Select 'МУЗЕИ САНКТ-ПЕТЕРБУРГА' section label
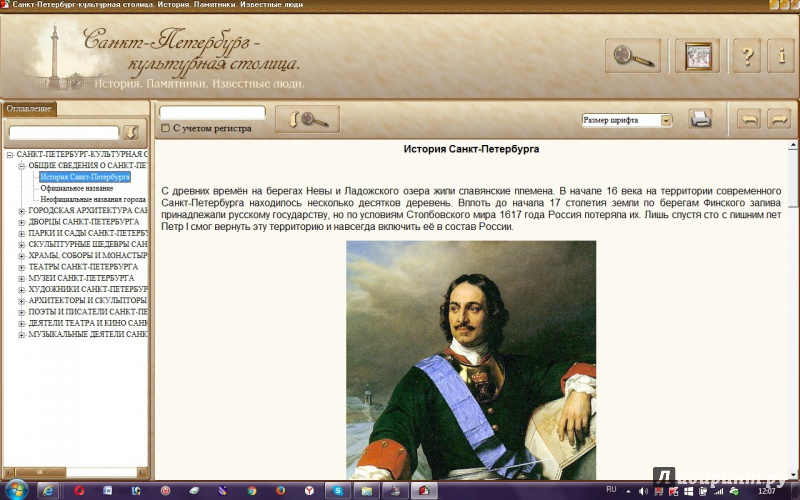The width and height of the screenshot is (800, 500). tap(81, 278)
